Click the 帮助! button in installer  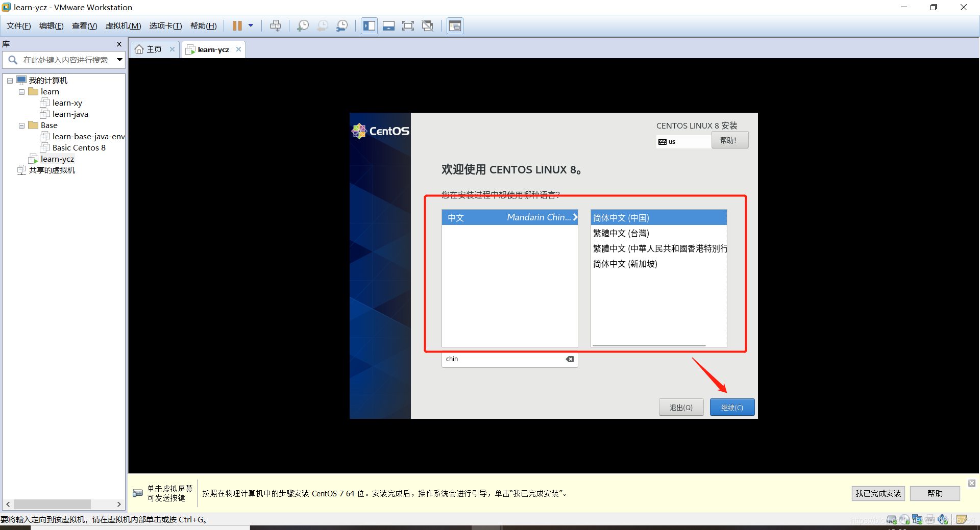pos(730,140)
